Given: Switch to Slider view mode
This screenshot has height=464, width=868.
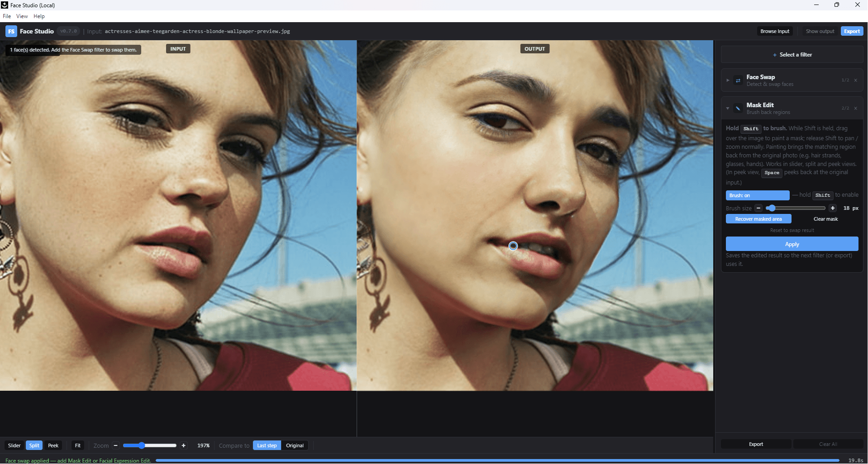Looking at the screenshot, I should click(x=14, y=445).
